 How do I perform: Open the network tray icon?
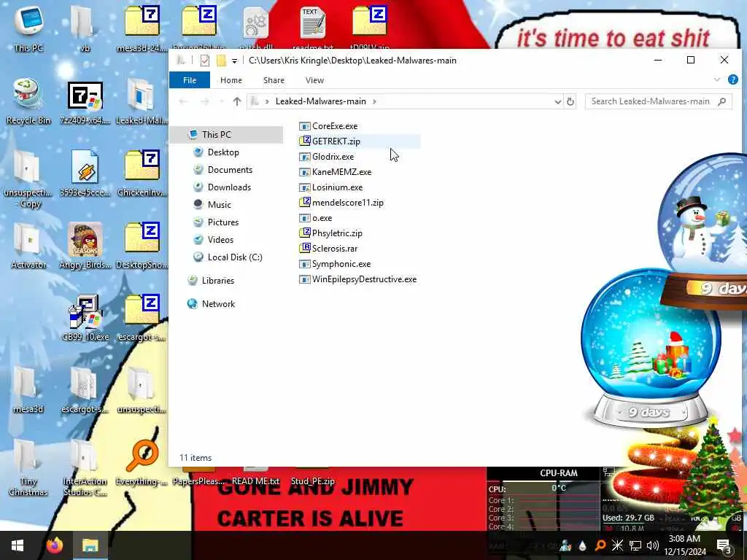click(635, 545)
